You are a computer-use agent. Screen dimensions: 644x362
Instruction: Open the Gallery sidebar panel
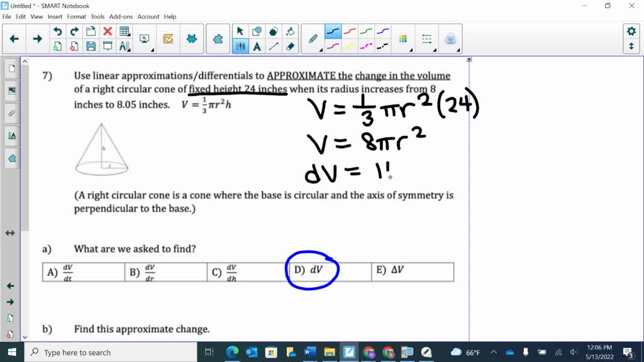pyautogui.click(x=10, y=90)
